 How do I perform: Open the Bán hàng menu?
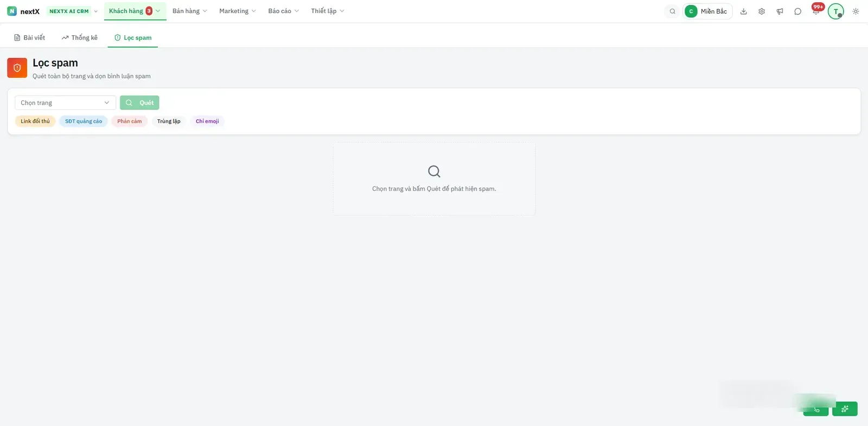190,11
